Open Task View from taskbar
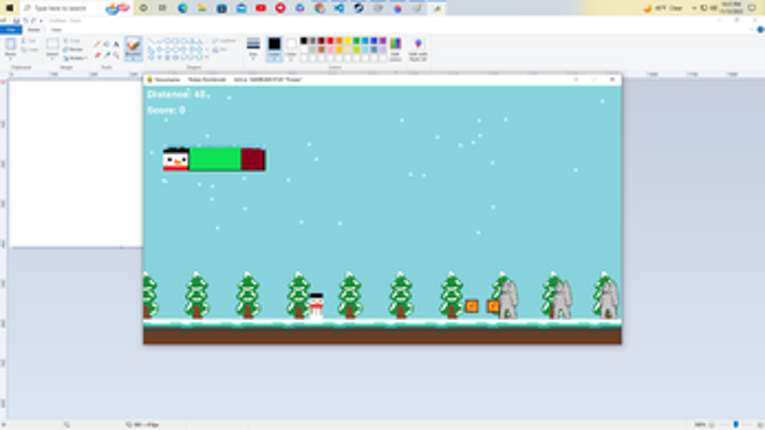 162,8
